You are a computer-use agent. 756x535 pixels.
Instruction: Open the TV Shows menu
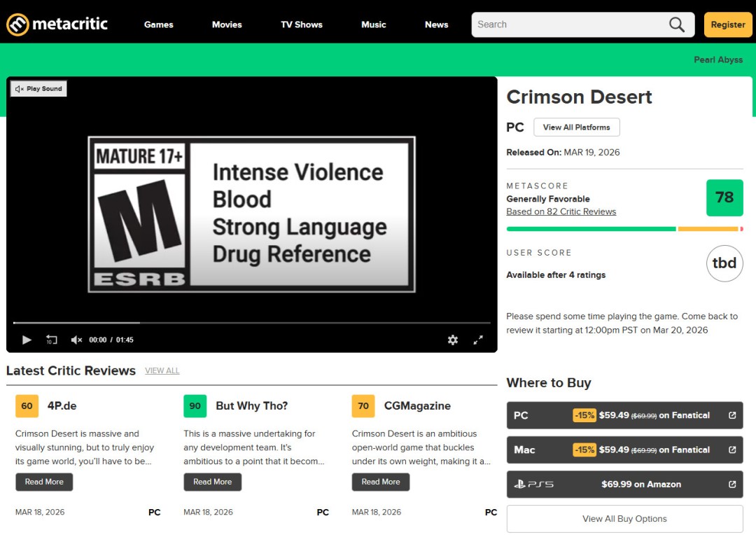tap(302, 25)
